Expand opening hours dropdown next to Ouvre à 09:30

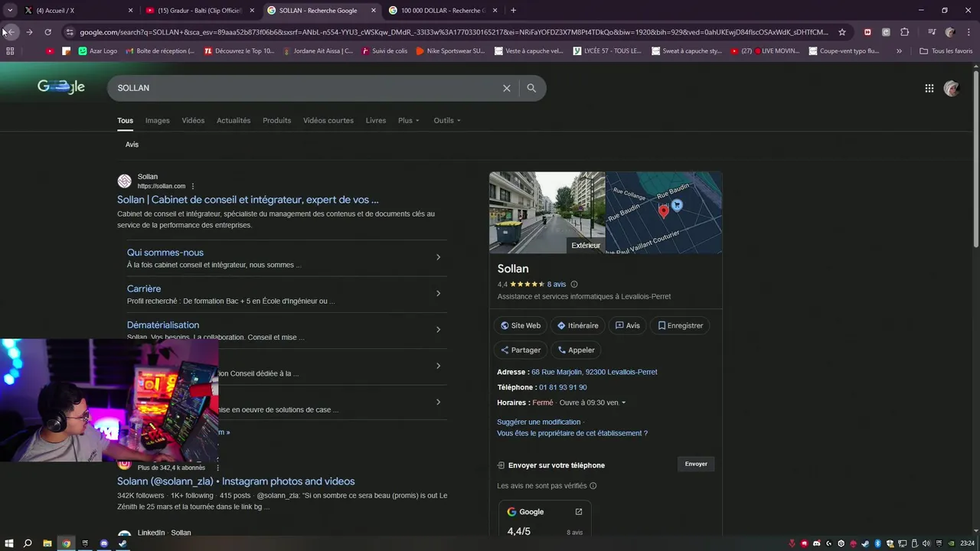[x=623, y=403]
